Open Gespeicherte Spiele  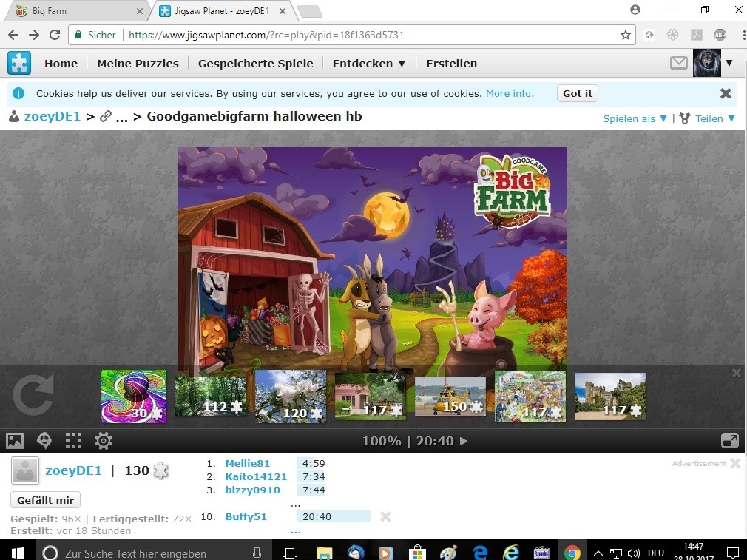pyautogui.click(x=255, y=64)
